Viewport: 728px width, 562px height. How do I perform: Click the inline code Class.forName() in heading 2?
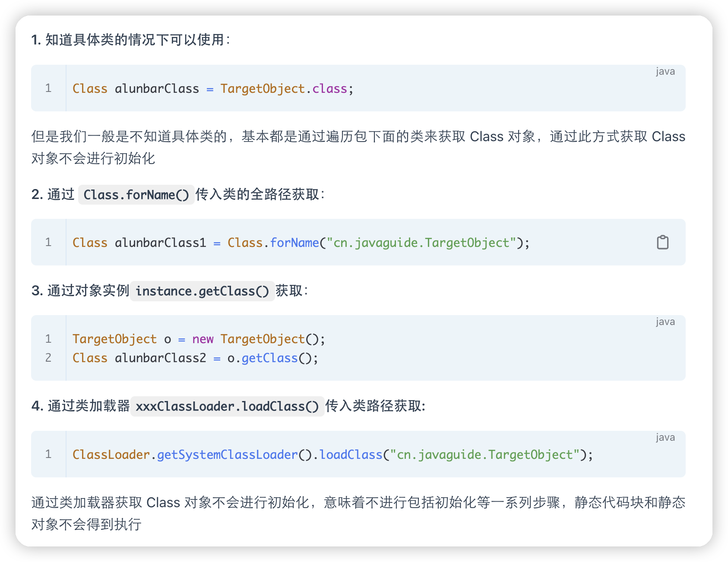tap(136, 195)
